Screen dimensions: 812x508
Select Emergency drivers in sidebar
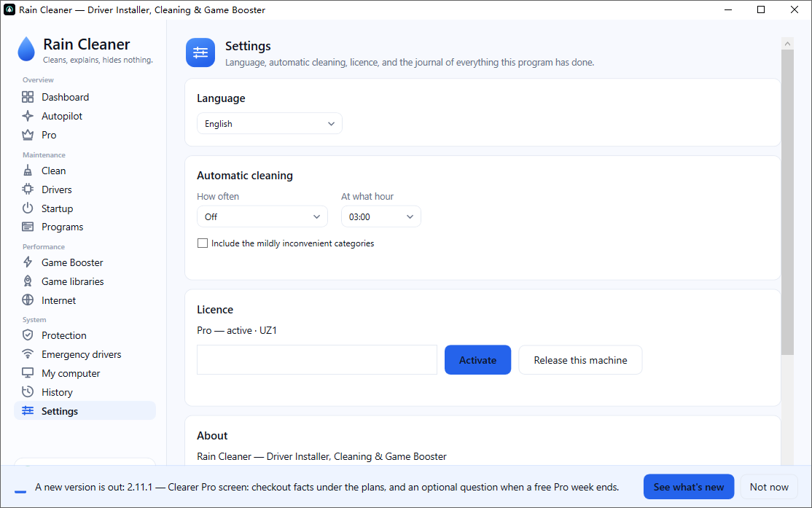(x=85, y=354)
